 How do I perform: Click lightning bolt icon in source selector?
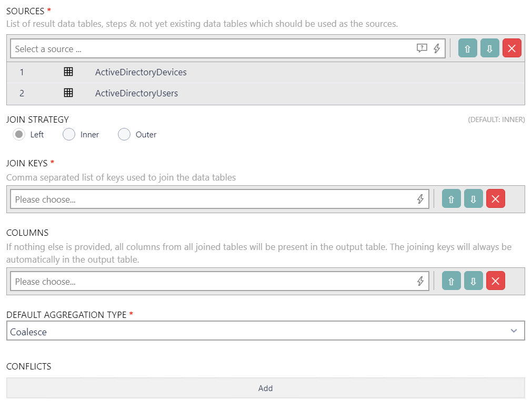436,49
